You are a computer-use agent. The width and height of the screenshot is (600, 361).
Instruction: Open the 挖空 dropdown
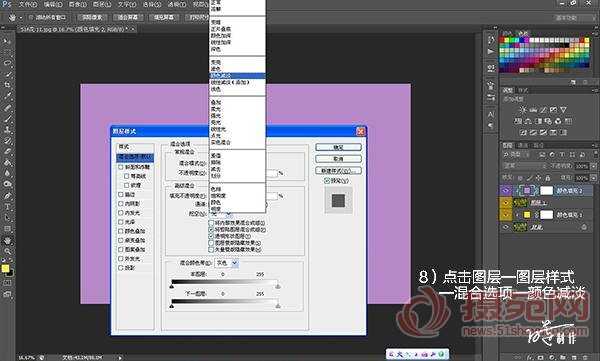coord(221,214)
